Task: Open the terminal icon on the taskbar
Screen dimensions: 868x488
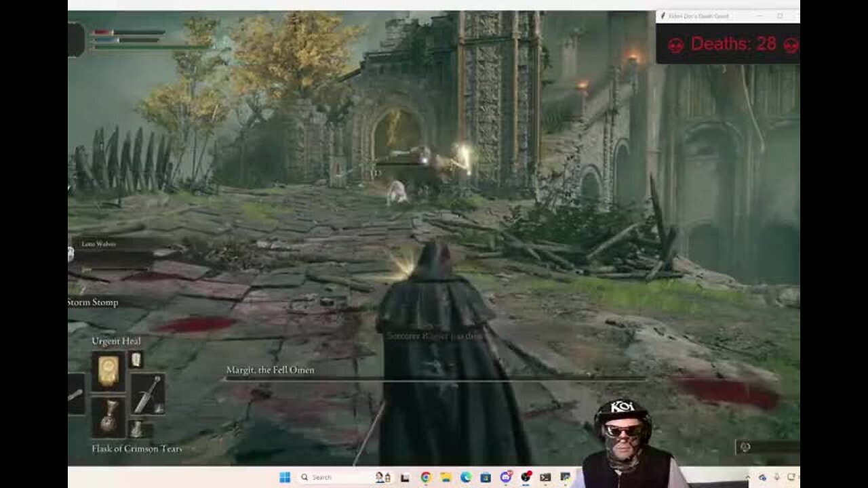Action: [545, 477]
